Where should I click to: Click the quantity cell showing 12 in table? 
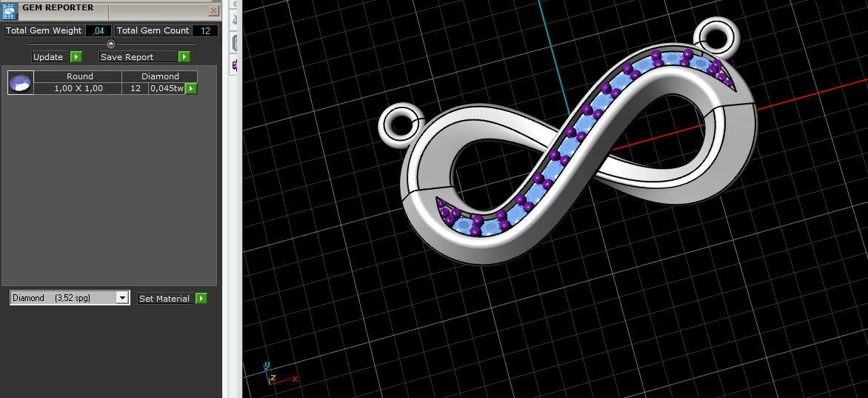[x=135, y=88]
